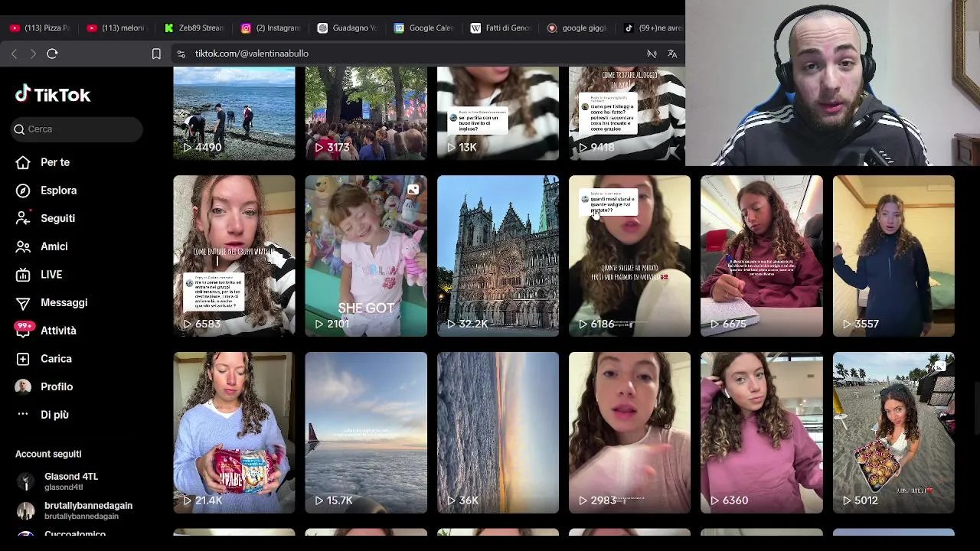Click the paper-plane icon beside Messaggi

[23, 303]
